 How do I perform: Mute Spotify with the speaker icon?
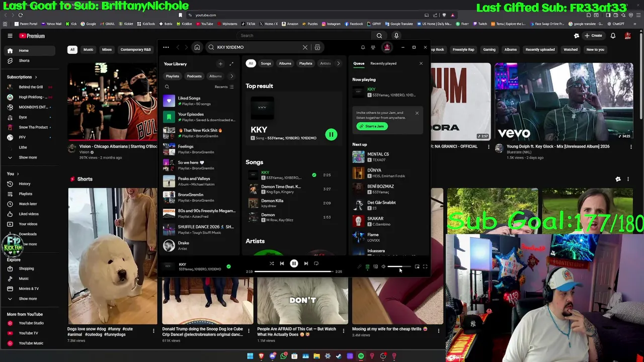383,266
